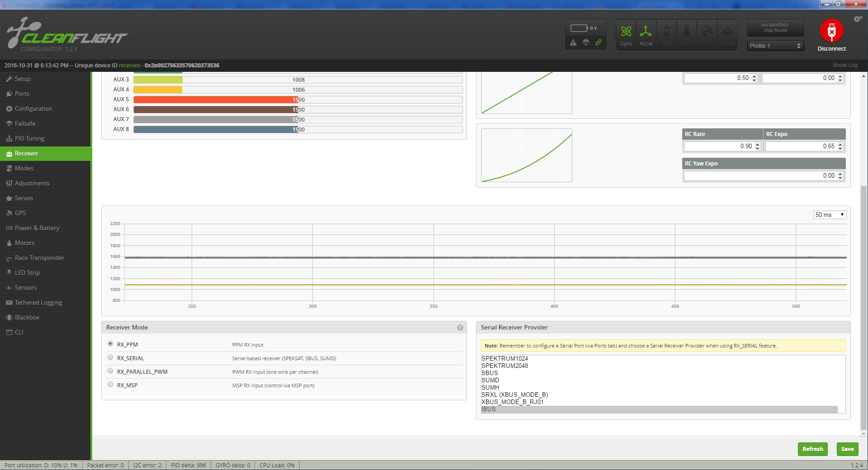Select the RX_PARALLEL_PWM receiver mode
This screenshot has height=470, width=868.
coord(110,371)
